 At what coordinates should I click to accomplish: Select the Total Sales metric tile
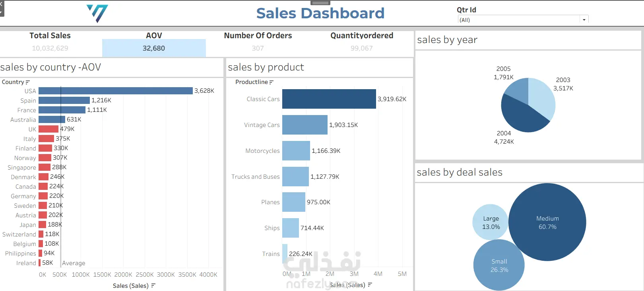[x=50, y=42]
